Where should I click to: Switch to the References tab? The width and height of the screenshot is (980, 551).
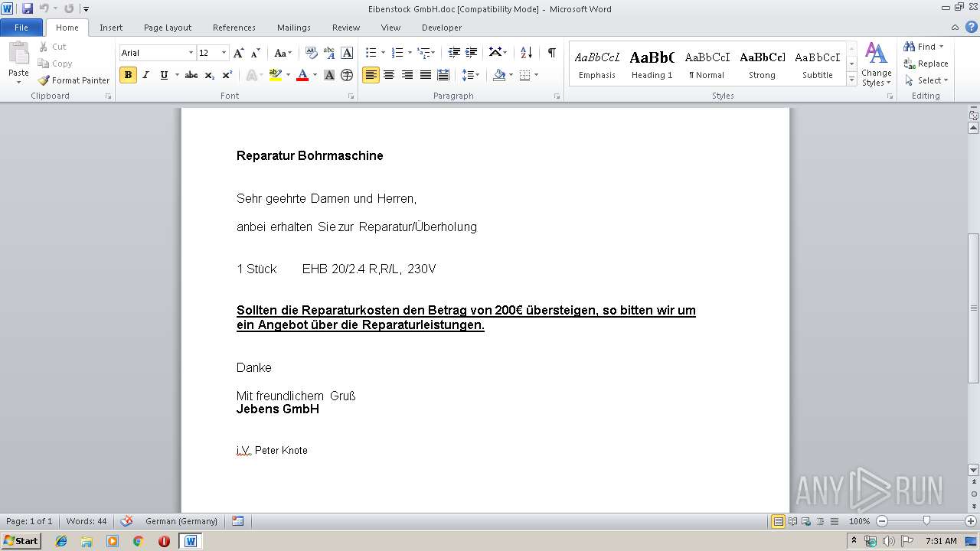234,28
